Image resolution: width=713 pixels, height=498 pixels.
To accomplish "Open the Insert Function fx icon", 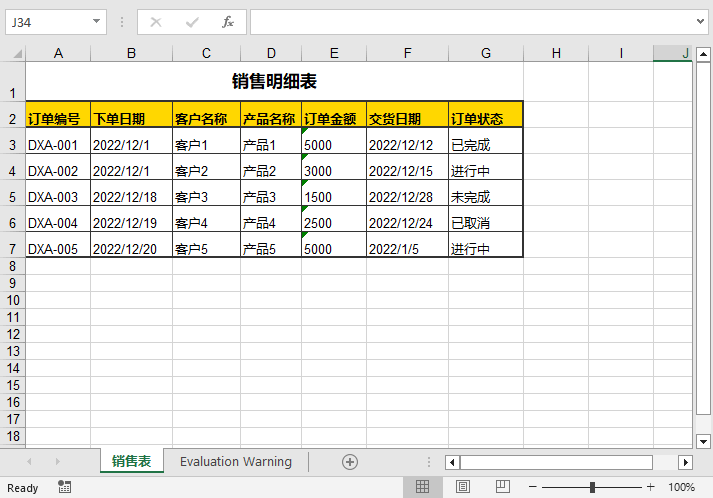I will tap(228, 22).
